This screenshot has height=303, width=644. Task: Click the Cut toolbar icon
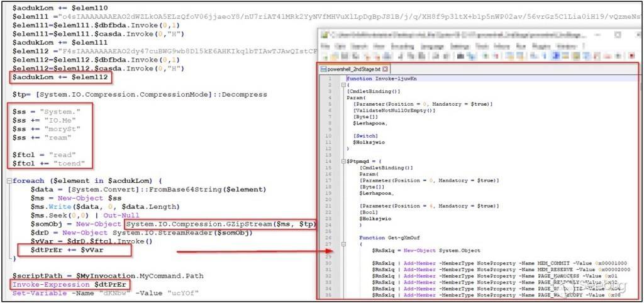pyautogui.click(x=400, y=56)
